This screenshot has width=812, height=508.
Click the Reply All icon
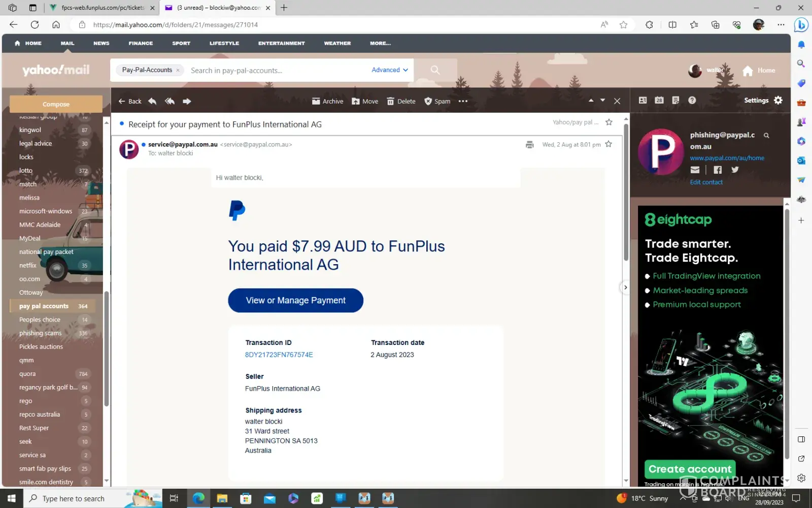click(x=170, y=101)
